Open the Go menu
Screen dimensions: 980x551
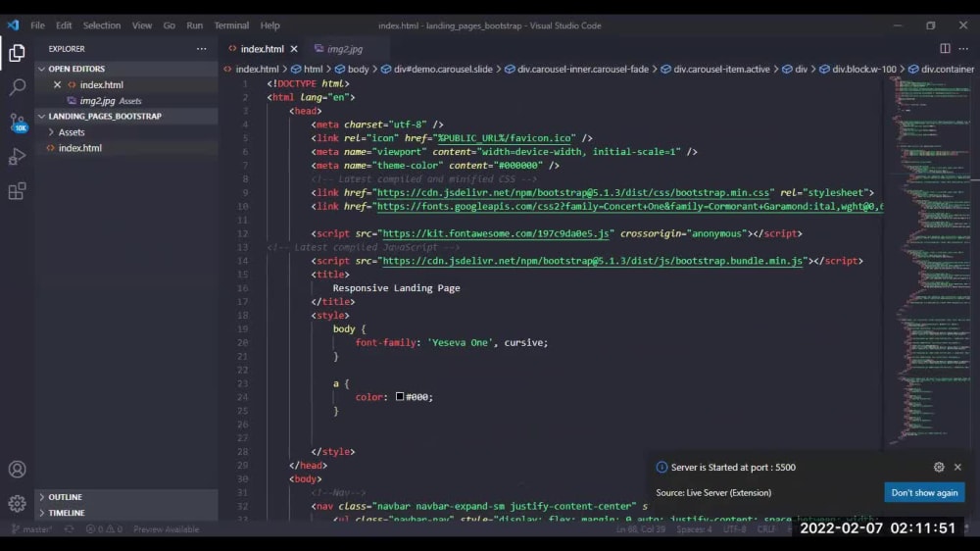tap(170, 25)
